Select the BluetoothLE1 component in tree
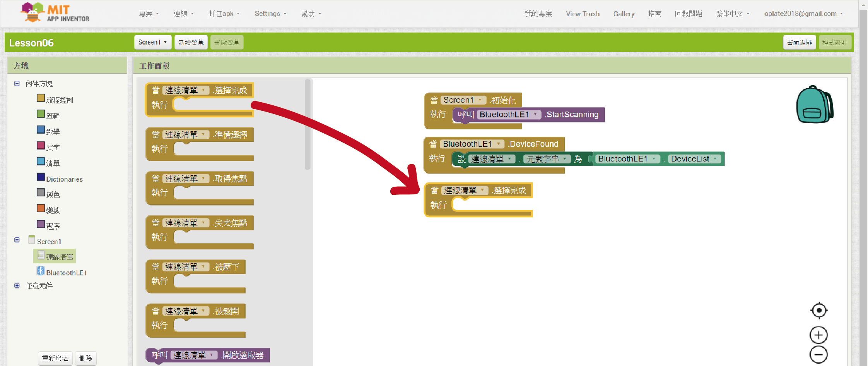The height and width of the screenshot is (366, 868). (66, 273)
